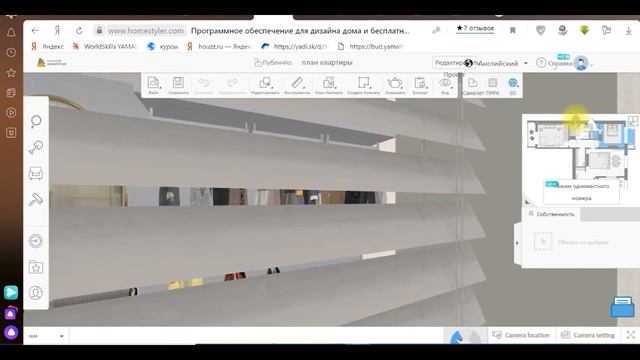Open the paint roller materials in left sidebar
The height and width of the screenshot is (360, 640).
pos(36,199)
